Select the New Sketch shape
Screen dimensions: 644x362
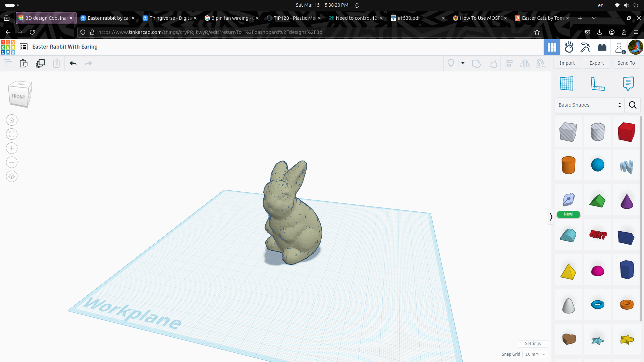(568, 200)
